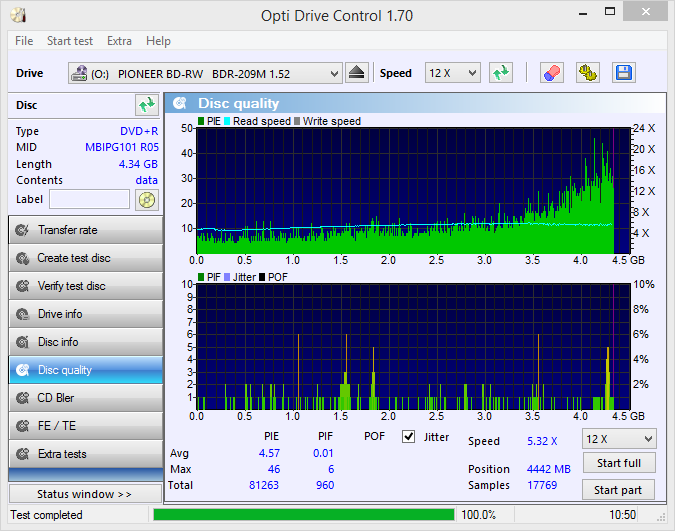Click the Write speed legend color swatch
Screen dimensions: 675x531
coord(297,121)
